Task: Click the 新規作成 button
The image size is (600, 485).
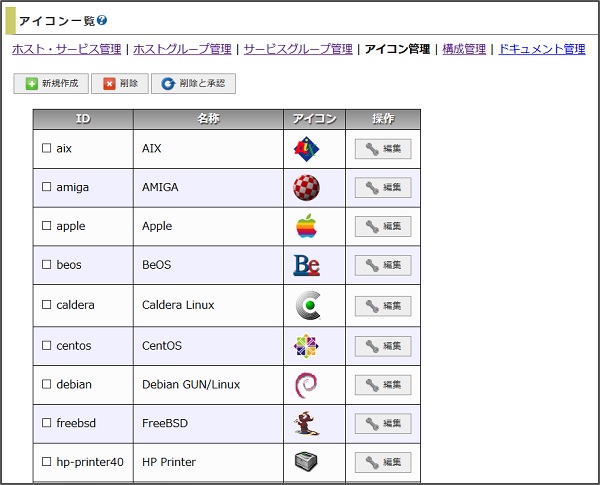Action: (51, 83)
